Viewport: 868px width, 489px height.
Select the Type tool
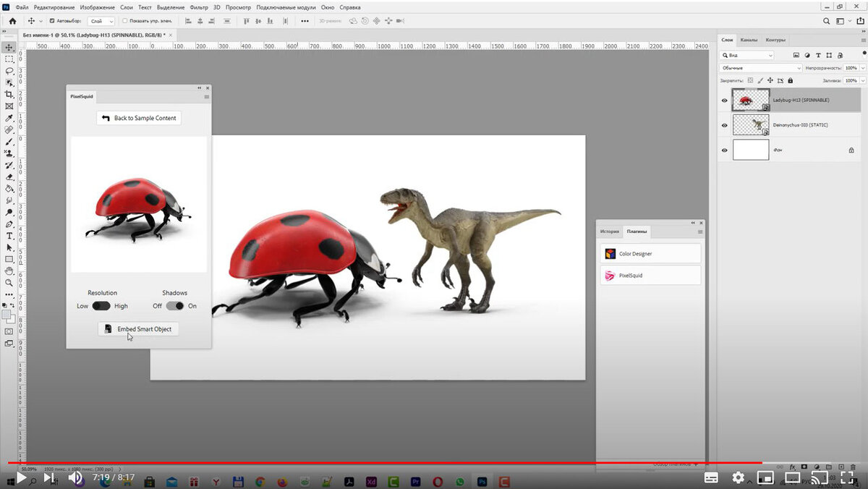pos(9,236)
